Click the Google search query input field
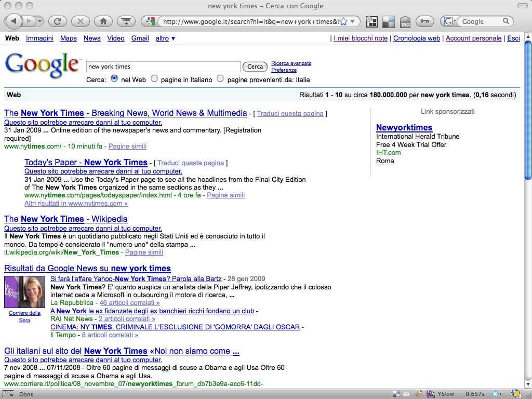The image size is (532, 399). tap(163, 66)
